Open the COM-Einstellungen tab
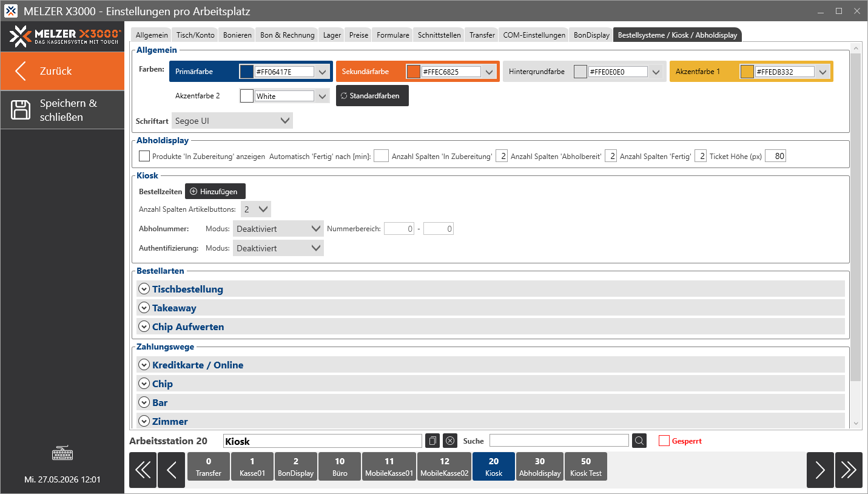This screenshot has height=494, width=868. point(534,35)
